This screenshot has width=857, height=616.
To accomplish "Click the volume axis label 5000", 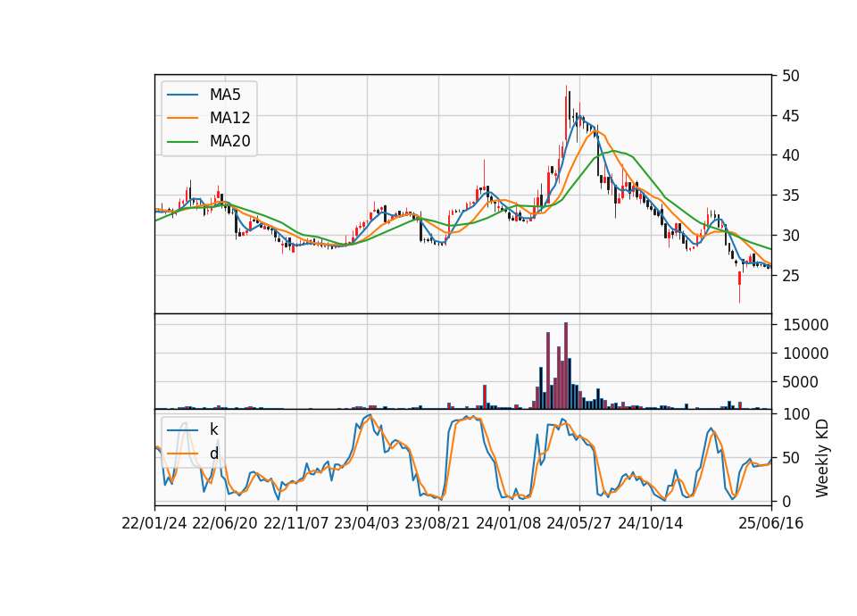I will pos(800,382).
